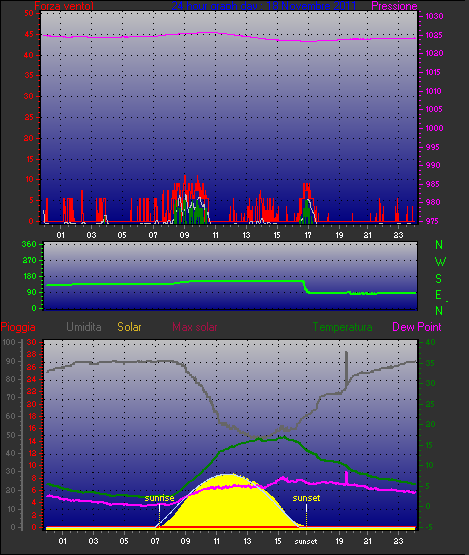Viewport: 469px width, 555px height.
Task: Click the 1025 pressure axis tick
Action: (434, 35)
